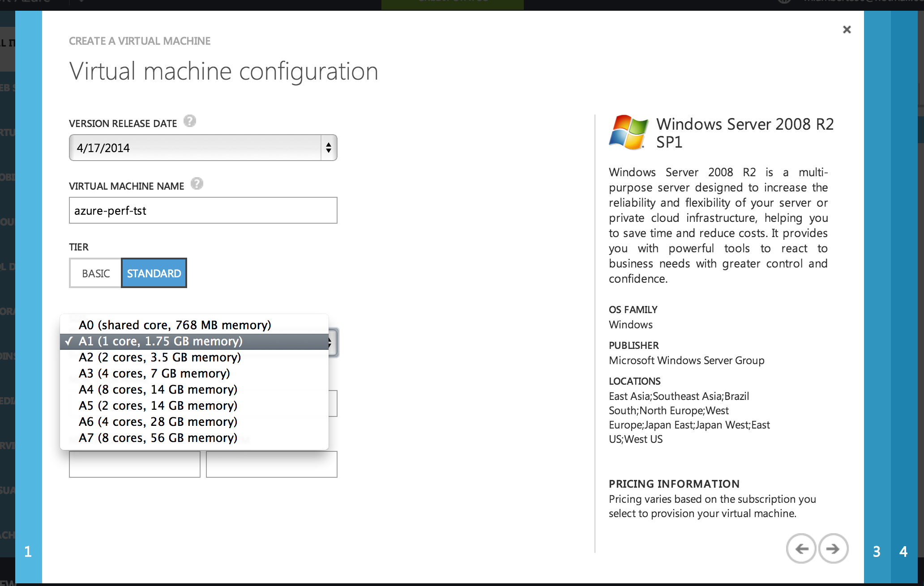Pick A3 4 cores 7 GB size
Image resolution: width=924 pixels, height=586 pixels.
(154, 374)
